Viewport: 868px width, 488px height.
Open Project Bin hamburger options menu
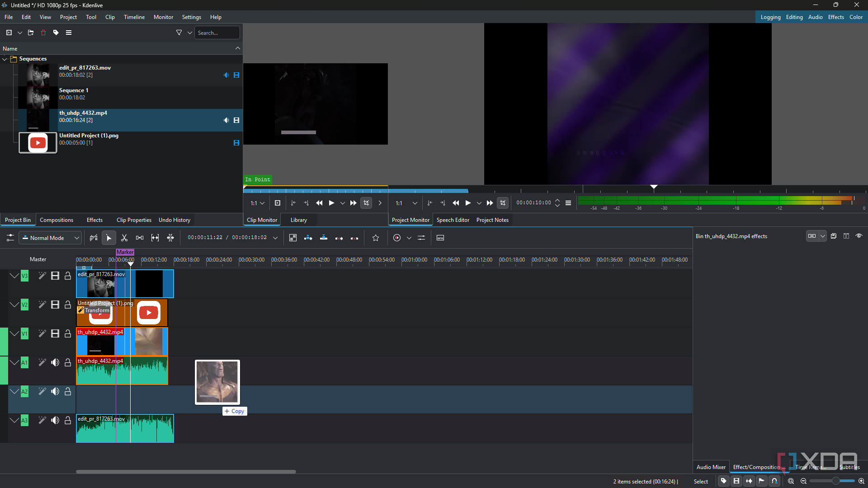[69, 33]
